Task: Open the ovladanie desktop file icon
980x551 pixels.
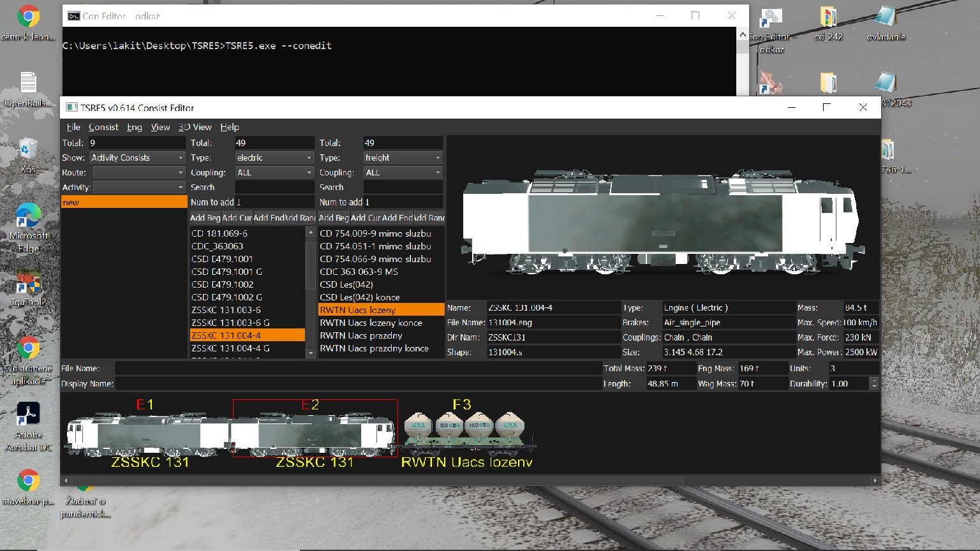Action: [885, 19]
